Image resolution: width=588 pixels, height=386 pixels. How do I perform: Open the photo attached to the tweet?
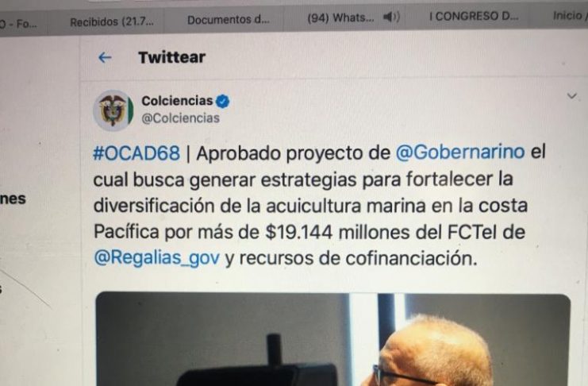click(333, 339)
